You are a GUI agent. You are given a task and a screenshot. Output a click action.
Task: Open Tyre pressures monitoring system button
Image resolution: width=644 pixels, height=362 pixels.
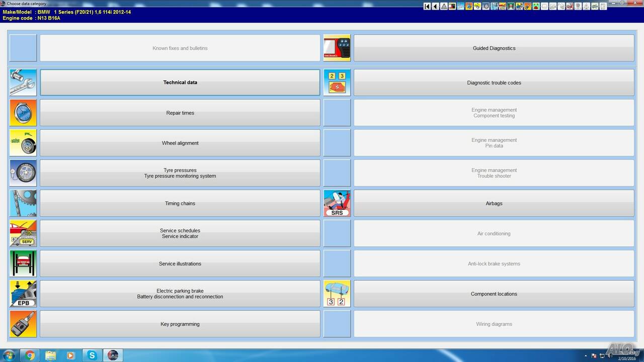(x=180, y=173)
